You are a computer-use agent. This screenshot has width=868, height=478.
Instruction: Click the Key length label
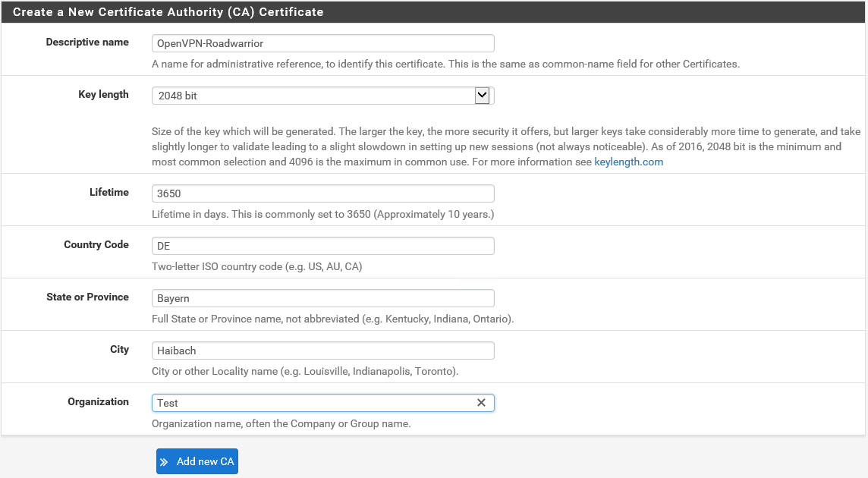pos(103,95)
